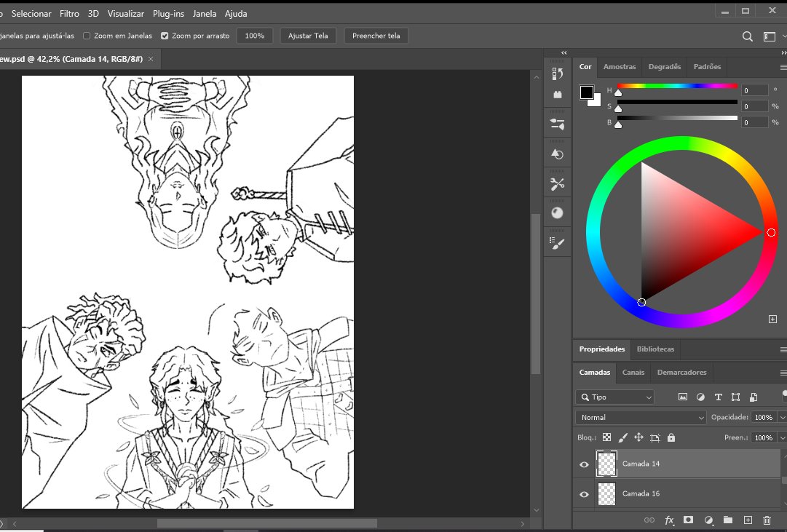Hide Camada 16 with its eye icon
The width and height of the screenshot is (787, 532).
pyautogui.click(x=584, y=494)
